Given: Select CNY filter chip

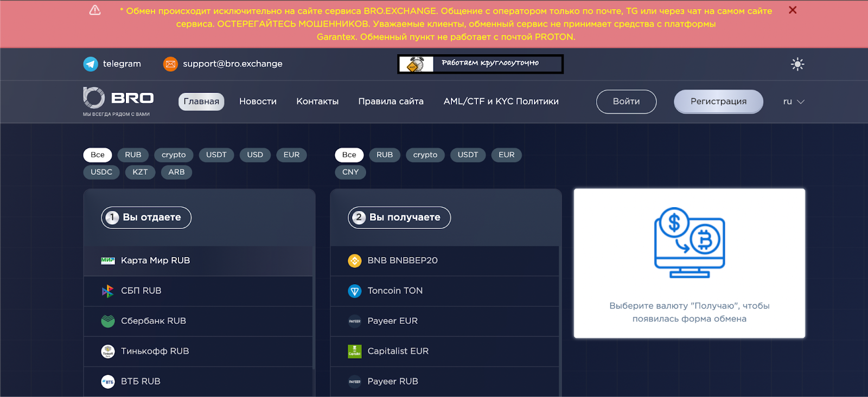Looking at the screenshot, I should pyautogui.click(x=350, y=172).
